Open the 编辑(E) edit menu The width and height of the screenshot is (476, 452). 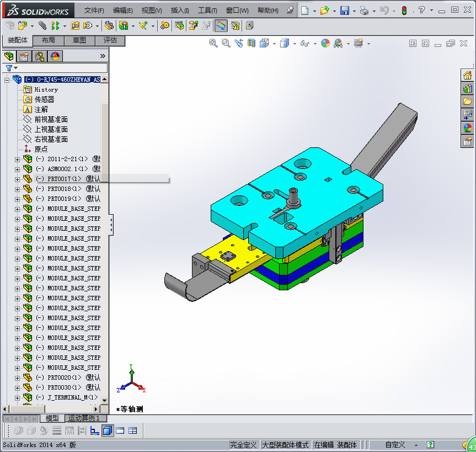(x=122, y=10)
